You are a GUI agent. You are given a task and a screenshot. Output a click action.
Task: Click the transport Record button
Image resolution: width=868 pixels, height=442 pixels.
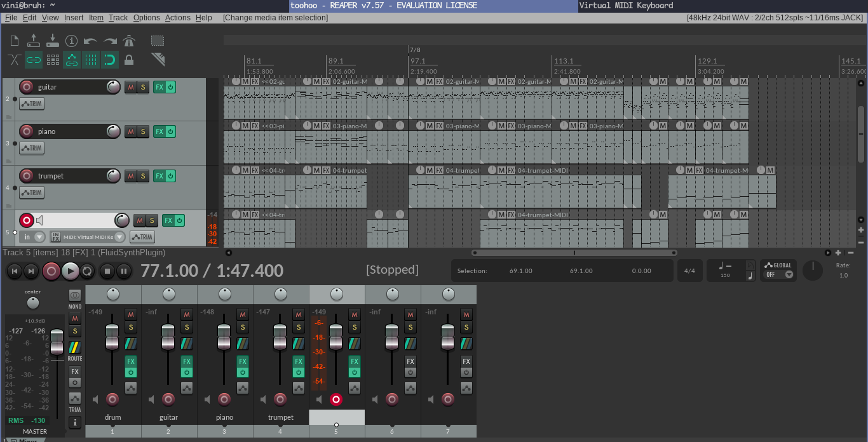51,271
